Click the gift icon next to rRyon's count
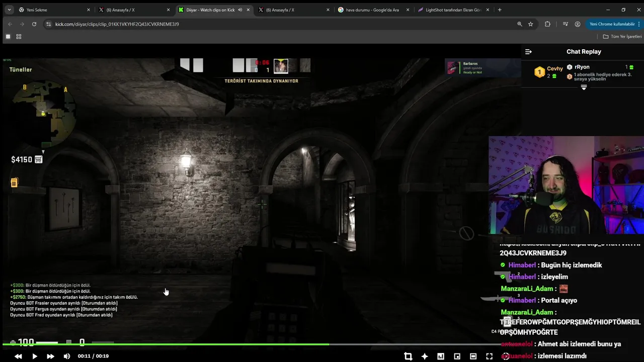Image resolution: width=644 pixels, height=362 pixels. coord(632,67)
